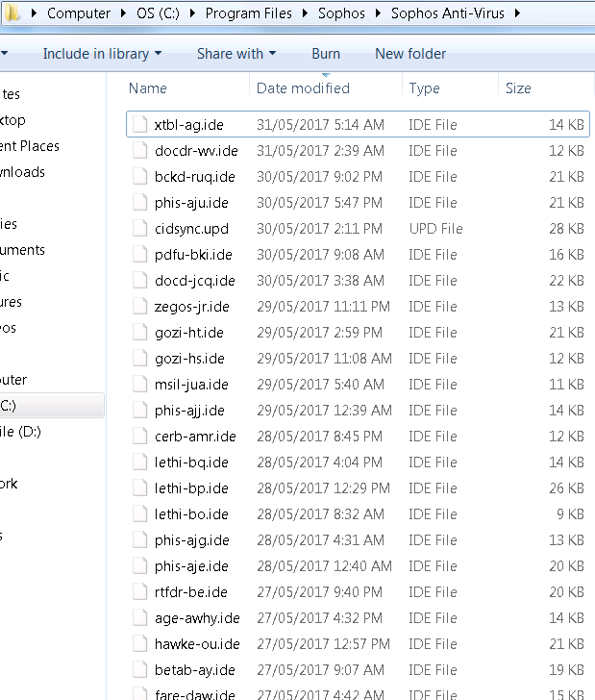Screen dimensions: 595x700
Task: Go to Computer in the address bar
Action: [x=79, y=12]
